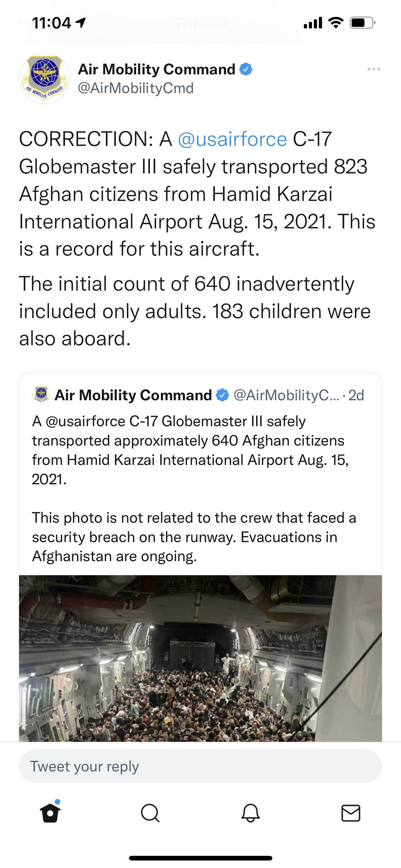Screen dimensions: 401x868
Task: Open the Search magnifier tab
Action: point(150,813)
